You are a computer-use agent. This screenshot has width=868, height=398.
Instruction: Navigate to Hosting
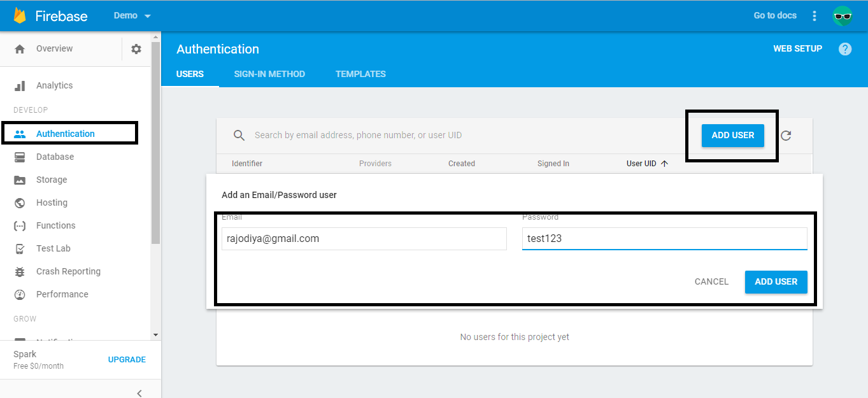point(52,203)
